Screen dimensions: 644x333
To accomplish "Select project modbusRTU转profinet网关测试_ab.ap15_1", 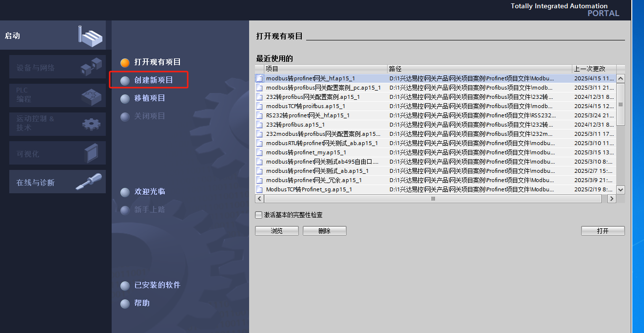I will click(x=322, y=143).
